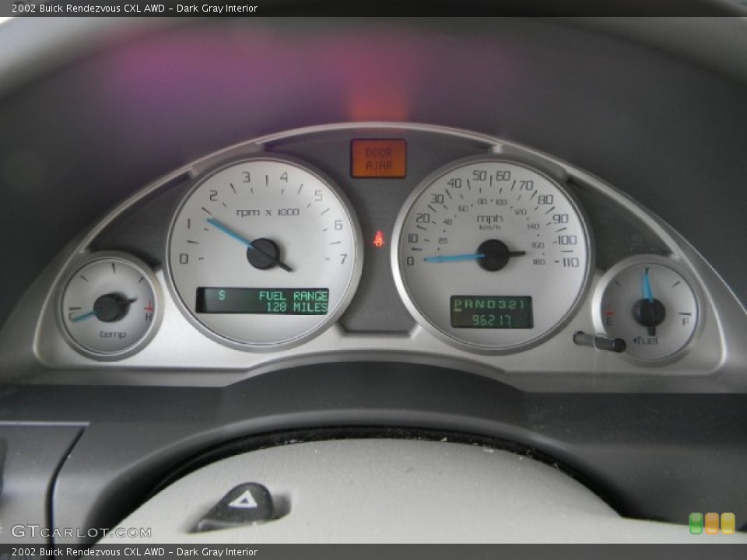Click the trip reset stem knob
This screenshot has height=560, width=747.
tap(599, 341)
